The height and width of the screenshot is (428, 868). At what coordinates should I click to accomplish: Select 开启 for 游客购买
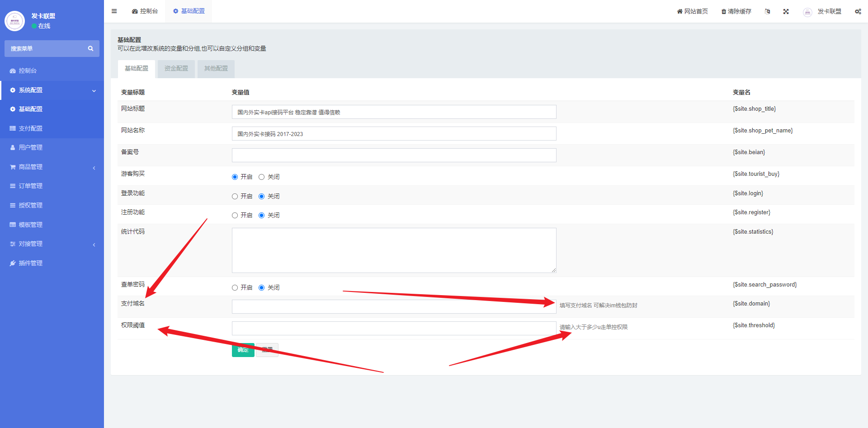pos(235,177)
